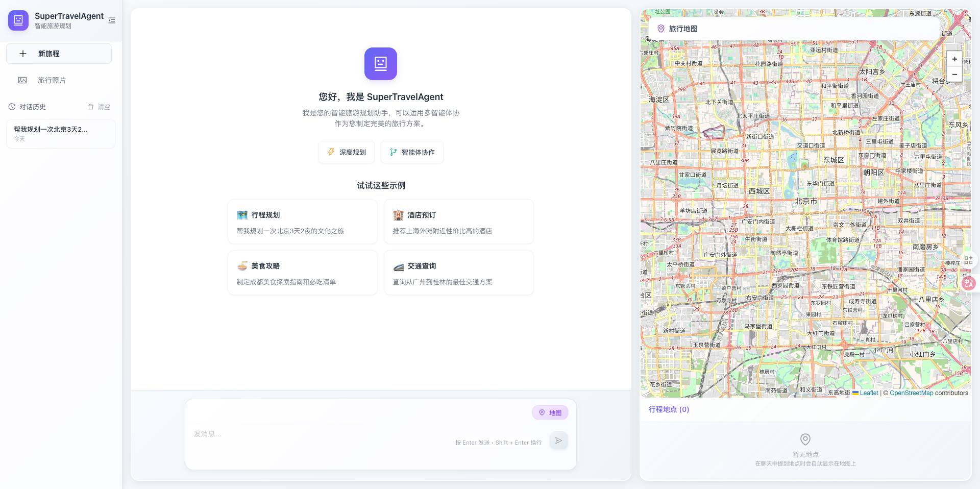This screenshot has height=489, width=980.
Task: Choose the 美食攻略 example card
Action: coord(303,273)
